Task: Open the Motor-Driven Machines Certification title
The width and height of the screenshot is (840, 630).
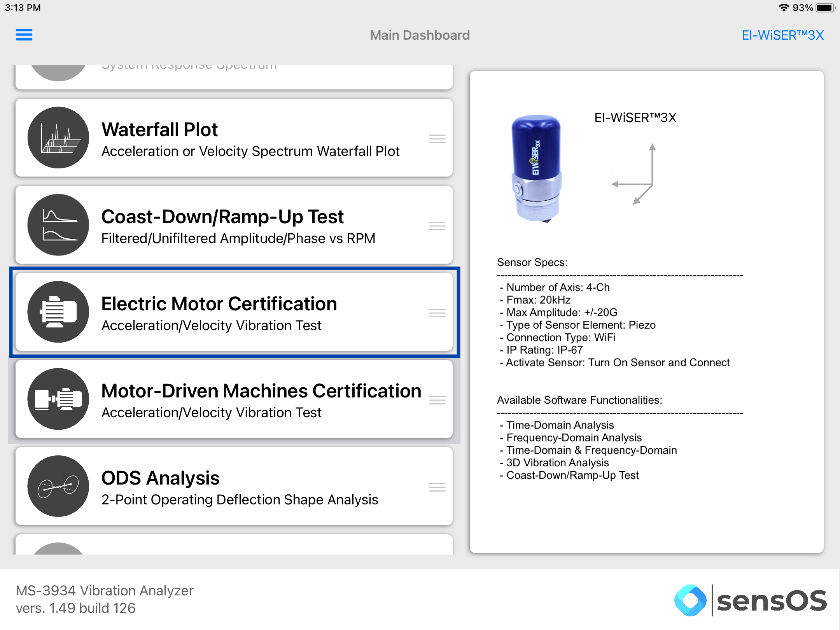Action: pos(261,391)
